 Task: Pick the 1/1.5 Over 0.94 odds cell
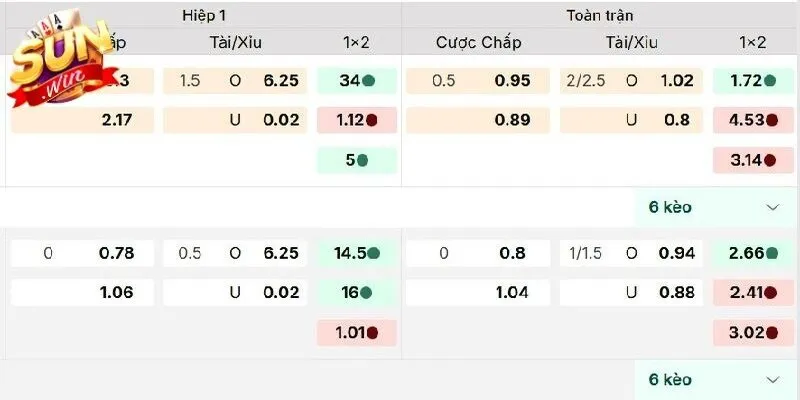pyautogui.click(x=630, y=253)
